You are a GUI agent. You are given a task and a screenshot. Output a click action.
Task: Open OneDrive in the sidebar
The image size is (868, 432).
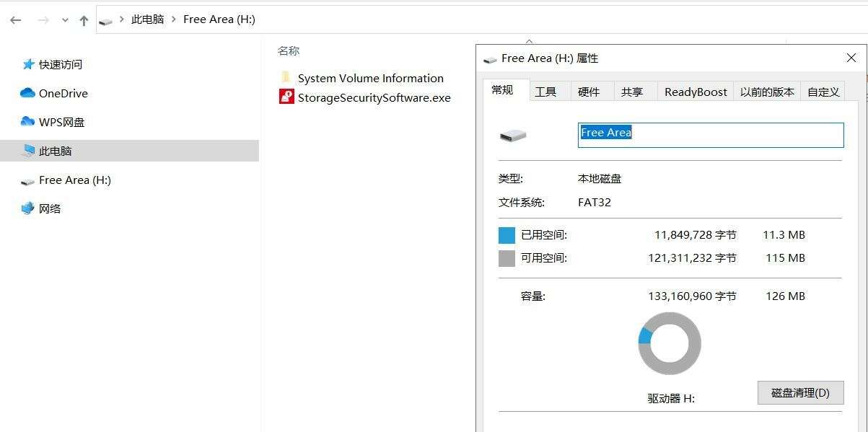(x=63, y=93)
